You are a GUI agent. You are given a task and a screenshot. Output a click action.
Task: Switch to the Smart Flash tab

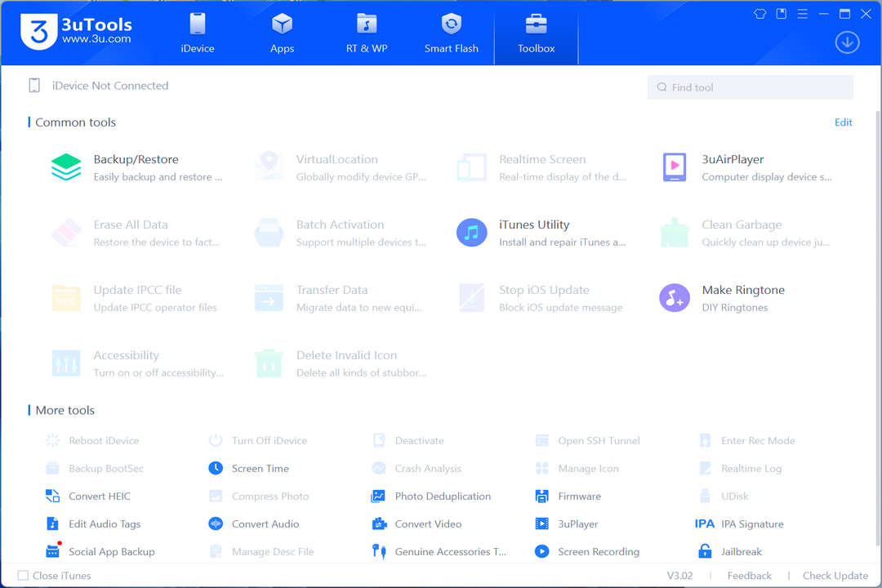point(451,33)
